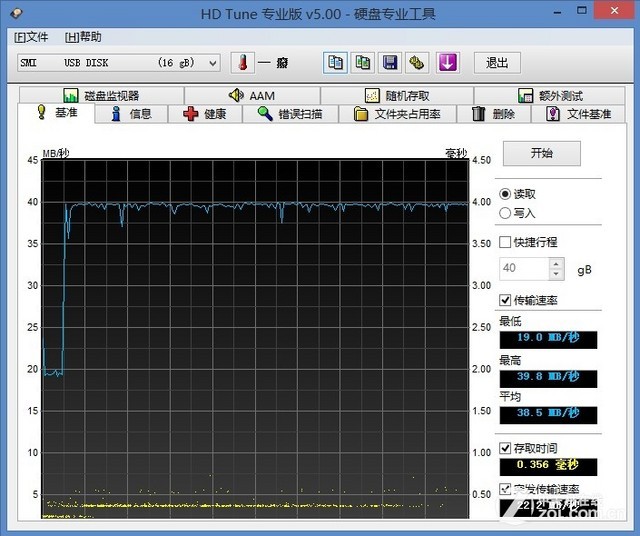Open the 健康 health tab

click(205, 114)
